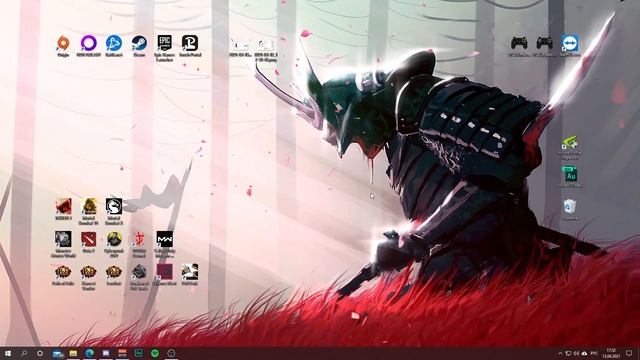Open the volume control in system tray
Screen dimensions: 640x360
point(576,353)
